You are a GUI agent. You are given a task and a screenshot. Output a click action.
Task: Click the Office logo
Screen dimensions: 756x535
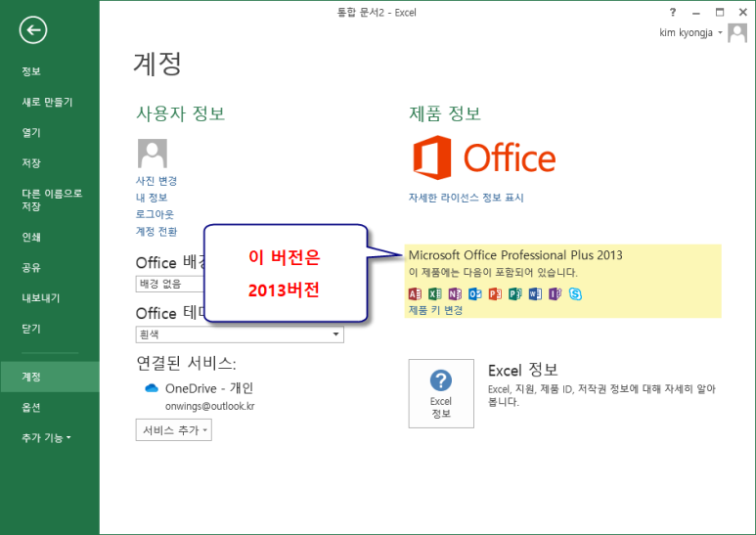coord(484,157)
